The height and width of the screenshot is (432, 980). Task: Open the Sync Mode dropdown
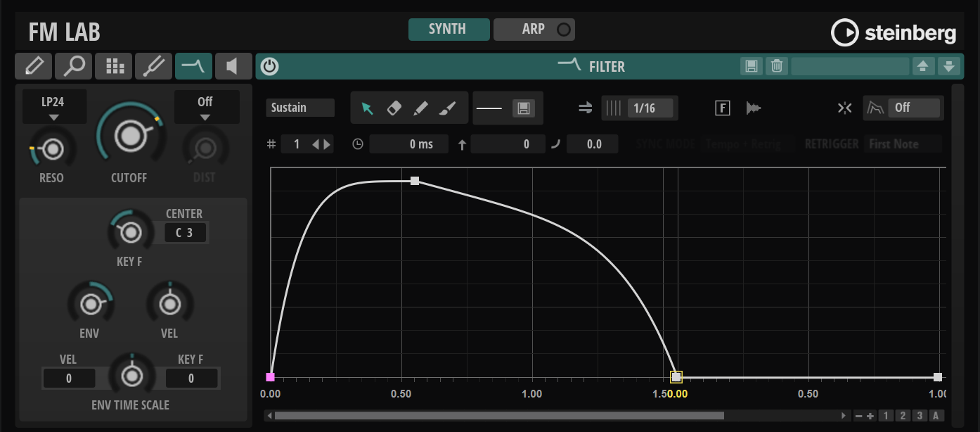[x=749, y=144]
